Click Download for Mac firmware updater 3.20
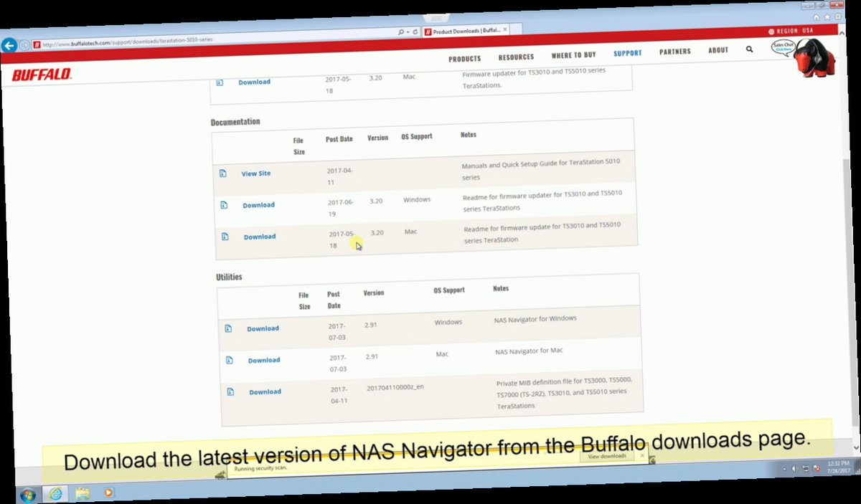Viewport: 861px width, 504px height. coord(255,82)
